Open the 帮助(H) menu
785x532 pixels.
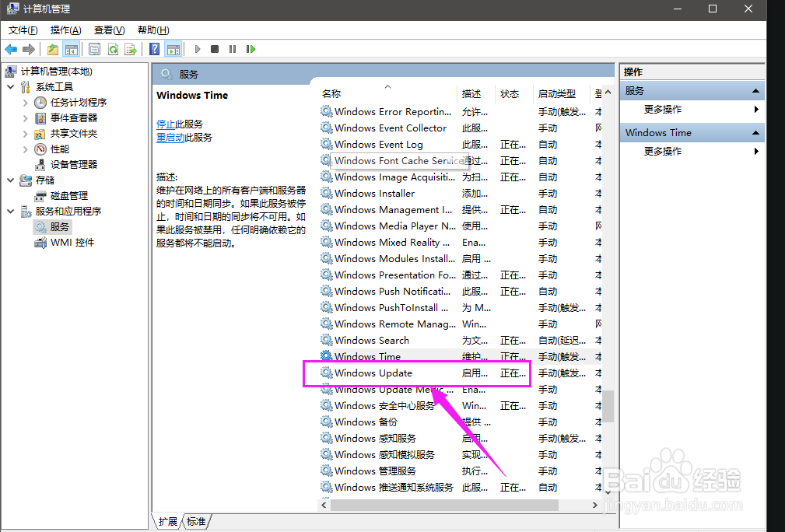click(x=153, y=30)
